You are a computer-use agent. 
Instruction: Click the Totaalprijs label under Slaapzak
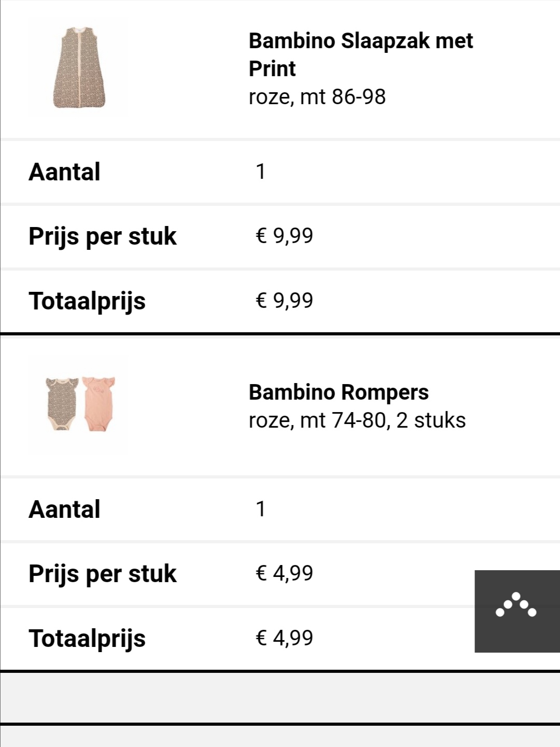(x=87, y=301)
